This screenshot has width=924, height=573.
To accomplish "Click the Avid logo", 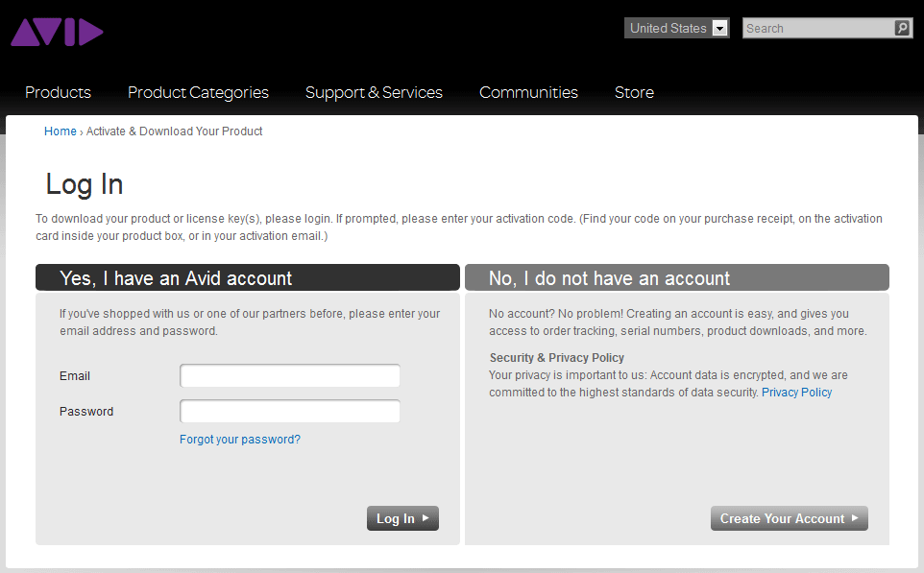I will (x=57, y=32).
